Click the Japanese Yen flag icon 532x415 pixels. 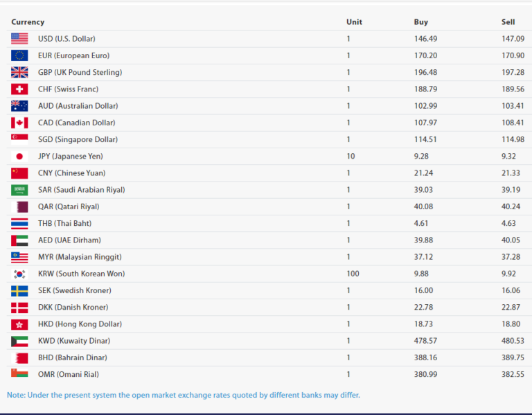pos(19,157)
